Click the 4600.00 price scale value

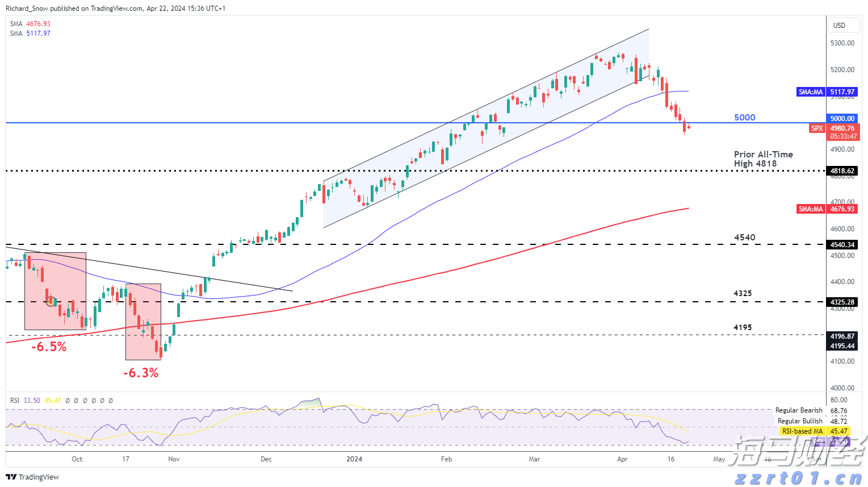(842, 229)
